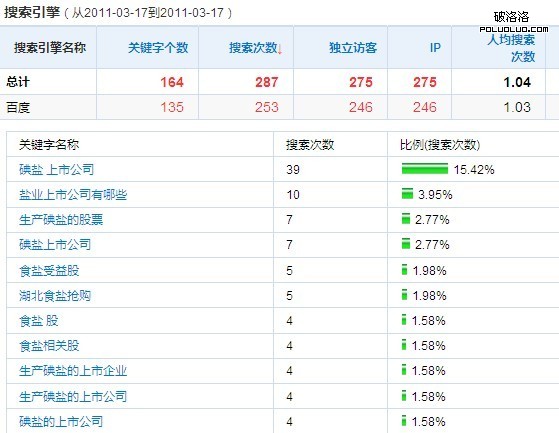Viewport: 559px width, 433px height.
Task: Click the 总计 search count value 287
Action: 266,82
